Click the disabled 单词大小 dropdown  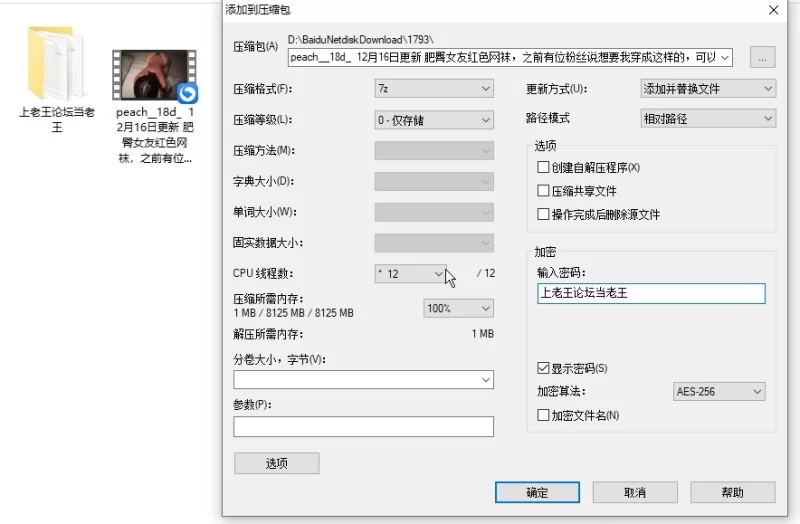pos(434,212)
